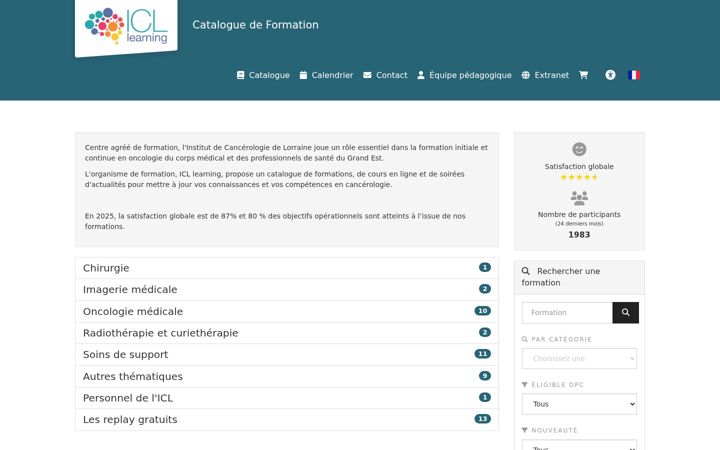
Task: Click the globe icon beside Extranet
Action: 526,75
